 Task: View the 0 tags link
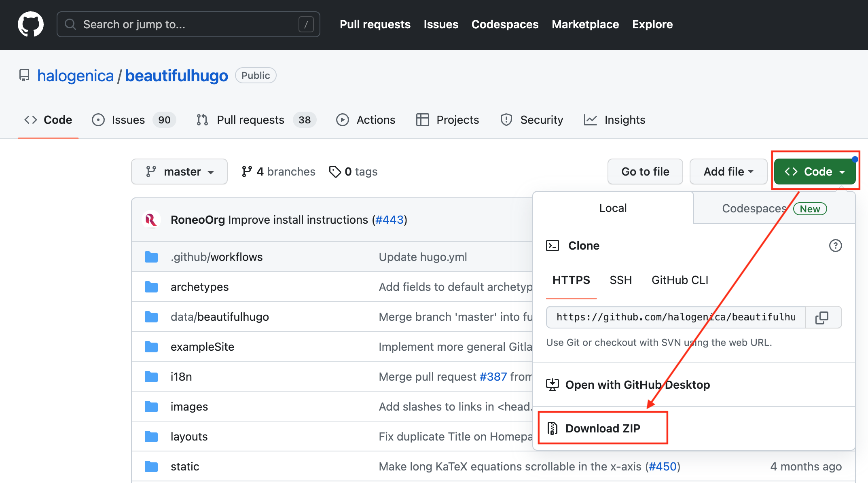coord(353,172)
